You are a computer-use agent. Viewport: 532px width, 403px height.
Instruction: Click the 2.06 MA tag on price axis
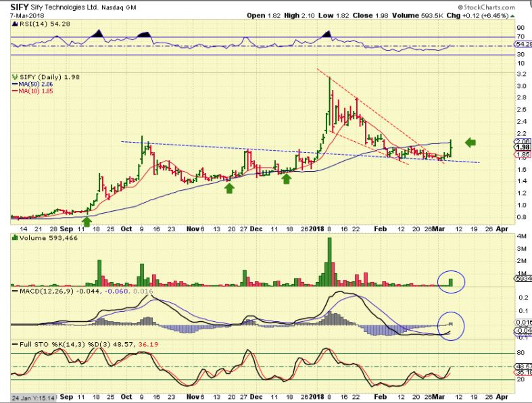click(x=523, y=141)
